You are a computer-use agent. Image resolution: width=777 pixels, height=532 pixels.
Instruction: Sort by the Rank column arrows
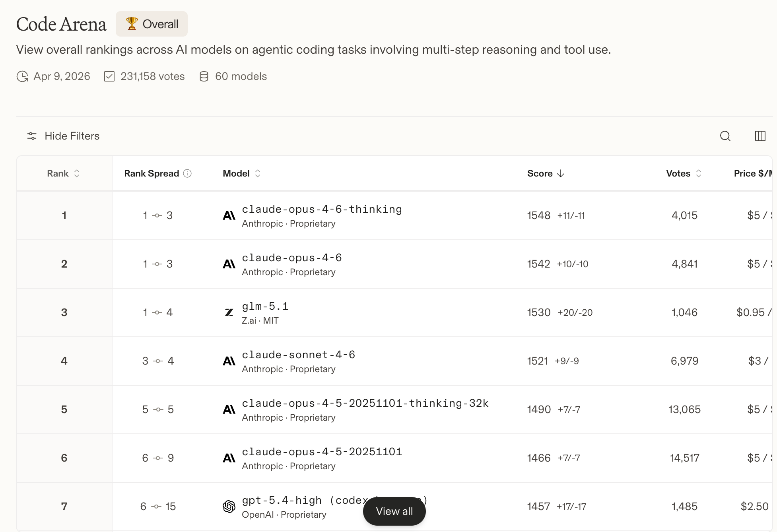[x=77, y=173]
